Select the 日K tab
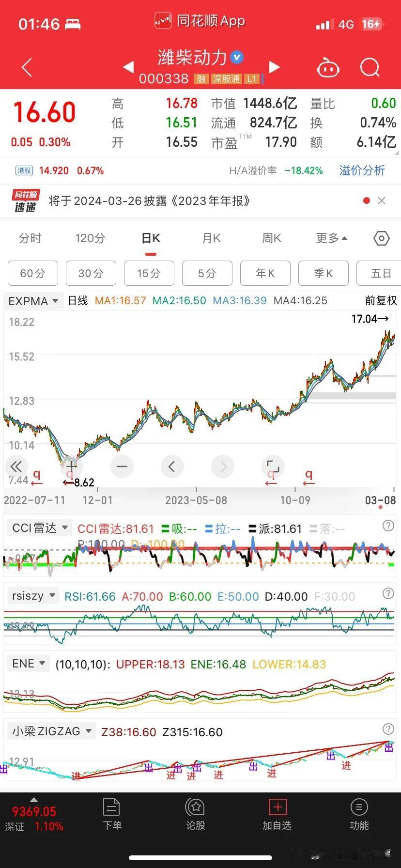 151,238
